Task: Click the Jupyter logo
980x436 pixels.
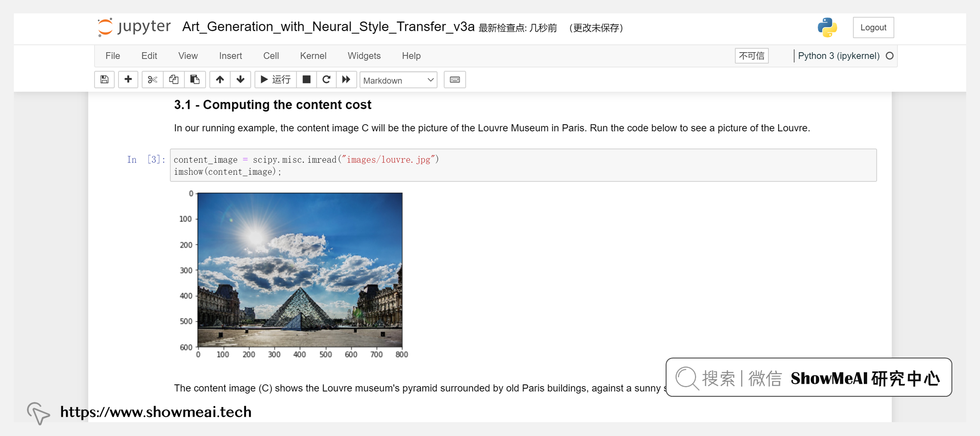Action: 134,27
